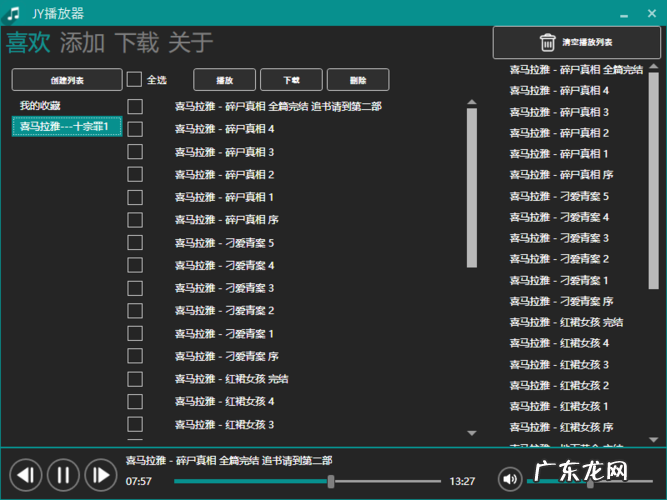Play 红裙女孩 2 in the right playlist
667x500 pixels.
coord(559,385)
